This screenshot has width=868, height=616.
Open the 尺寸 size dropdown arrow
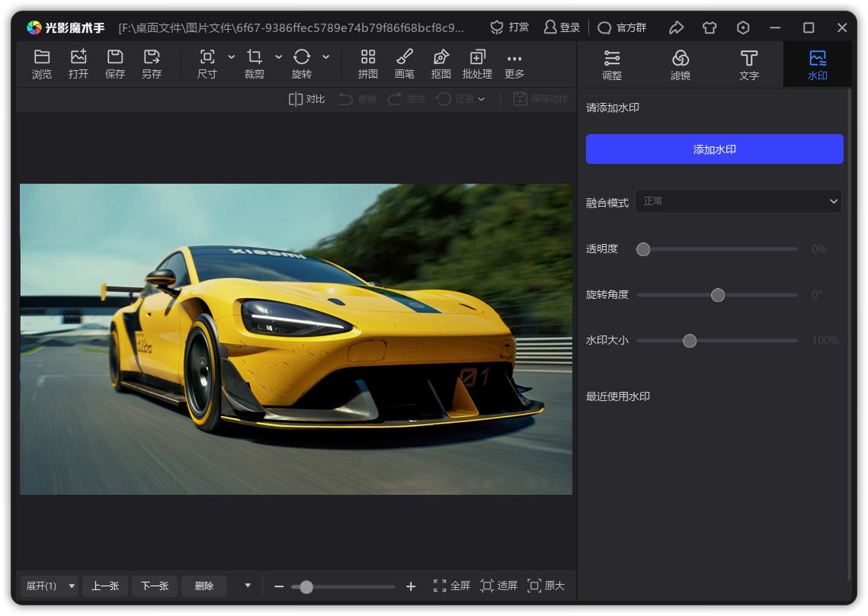232,57
